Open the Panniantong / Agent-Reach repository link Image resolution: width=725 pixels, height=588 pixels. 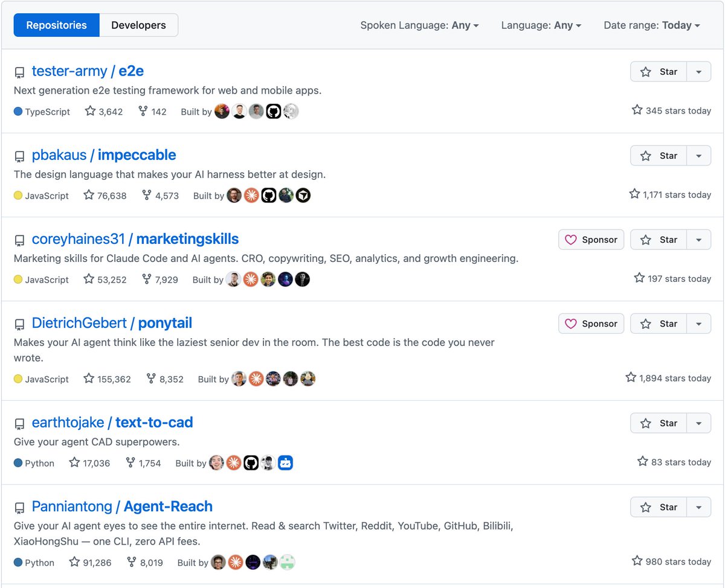click(x=122, y=507)
